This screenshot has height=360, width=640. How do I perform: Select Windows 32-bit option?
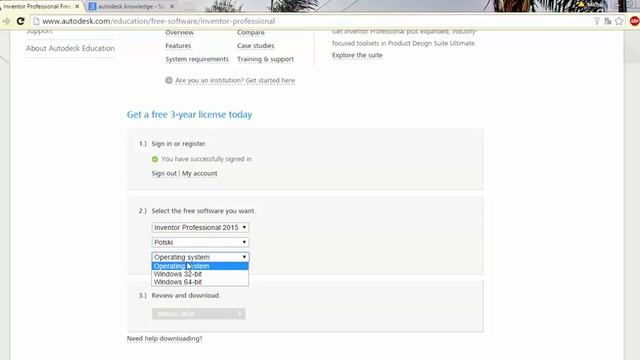point(200,274)
